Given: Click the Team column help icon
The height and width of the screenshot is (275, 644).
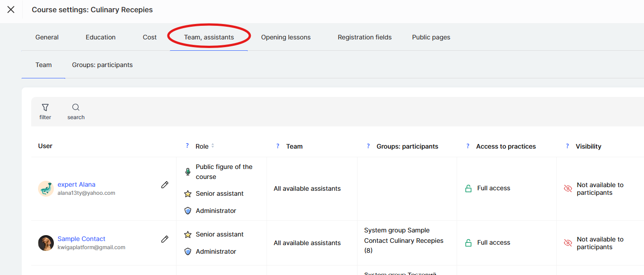Looking at the screenshot, I should (278, 146).
